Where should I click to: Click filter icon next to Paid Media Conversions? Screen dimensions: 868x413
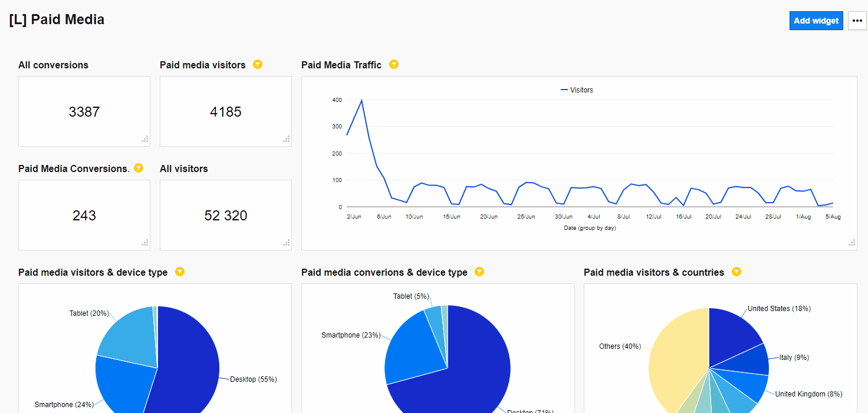(x=139, y=168)
